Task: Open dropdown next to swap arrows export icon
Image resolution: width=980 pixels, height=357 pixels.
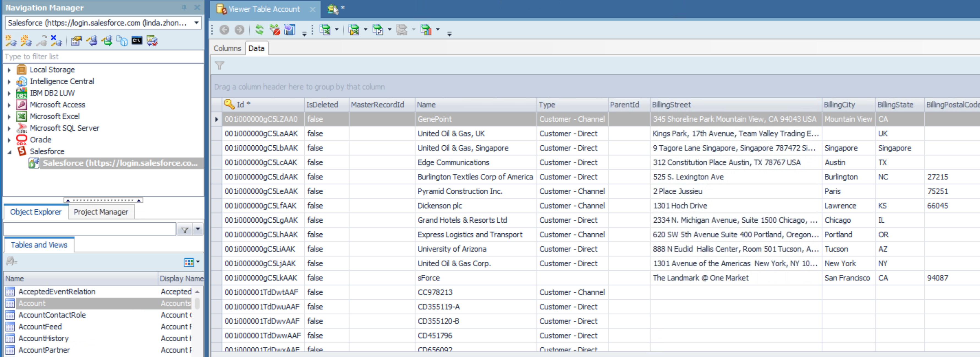Action: (x=390, y=30)
